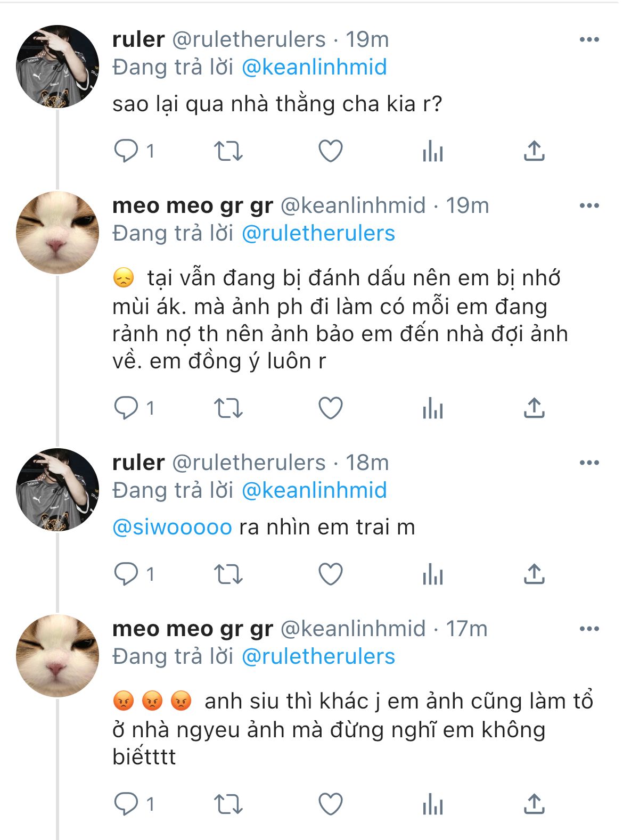Like ruler's 18m tweet mentioning @siwooooo

[x=330, y=574]
